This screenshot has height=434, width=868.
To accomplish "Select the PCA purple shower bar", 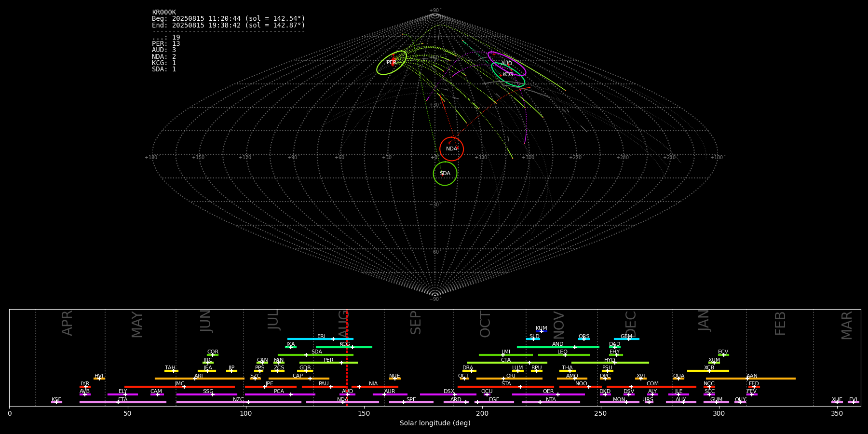I will (280, 394).
